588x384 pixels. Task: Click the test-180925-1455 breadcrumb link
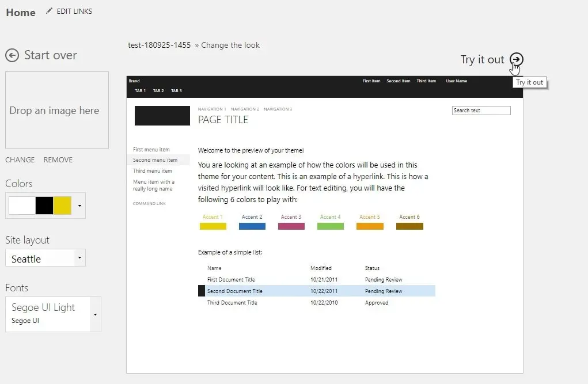click(x=159, y=45)
